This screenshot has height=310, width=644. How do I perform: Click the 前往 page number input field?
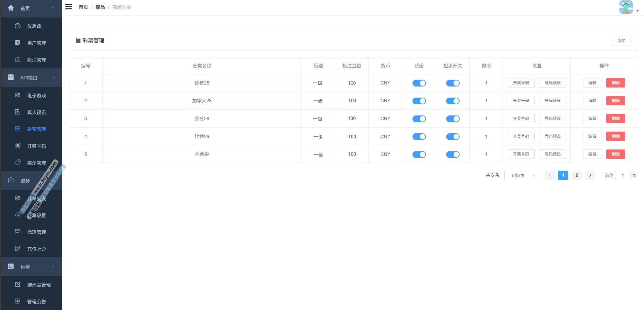(623, 175)
